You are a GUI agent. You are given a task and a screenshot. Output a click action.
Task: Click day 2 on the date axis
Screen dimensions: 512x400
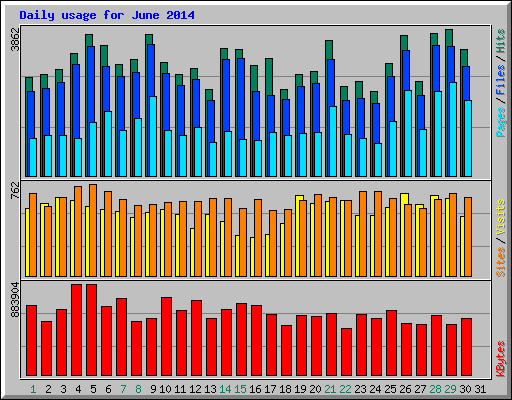click(48, 389)
